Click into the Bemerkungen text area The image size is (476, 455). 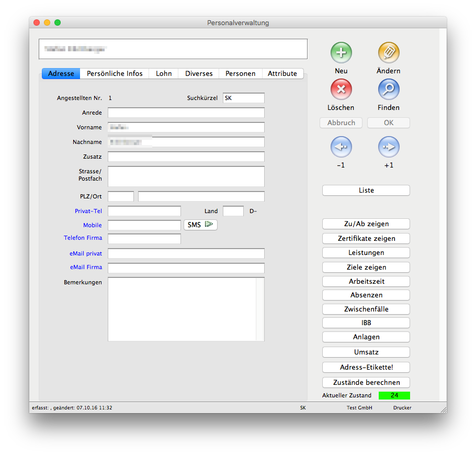point(182,309)
